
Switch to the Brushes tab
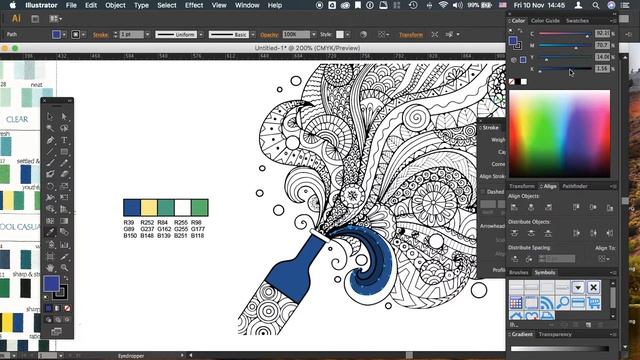[519, 272]
